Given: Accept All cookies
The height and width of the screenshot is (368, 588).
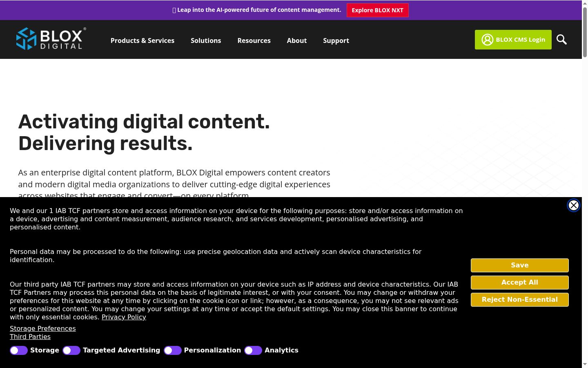Looking at the screenshot, I should pyautogui.click(x=520, y=283).
